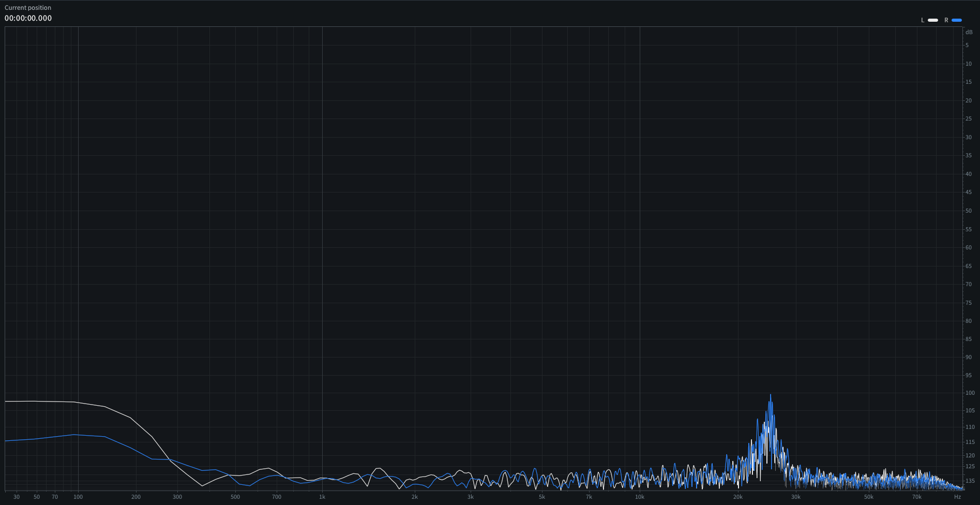Viewport: 980px width, 505px height.
Task: Click the 70k frequency axis label
Action: pos(917,497)
